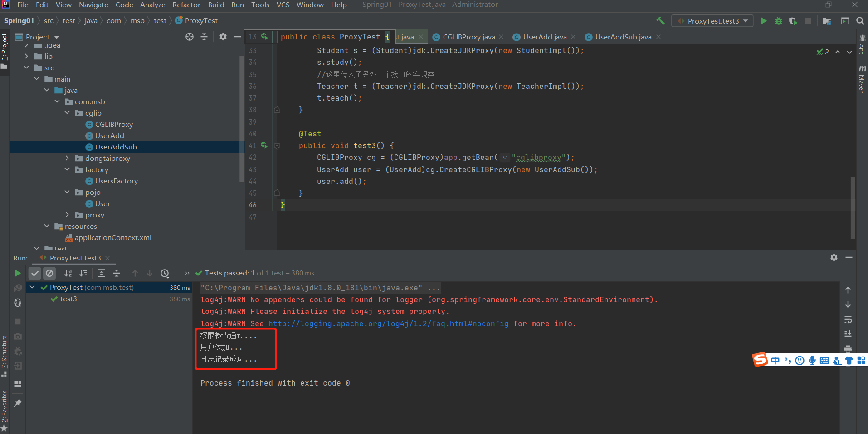Select test3 in test results
Viewport: 868px width, 434px height.
coord(68,299)
